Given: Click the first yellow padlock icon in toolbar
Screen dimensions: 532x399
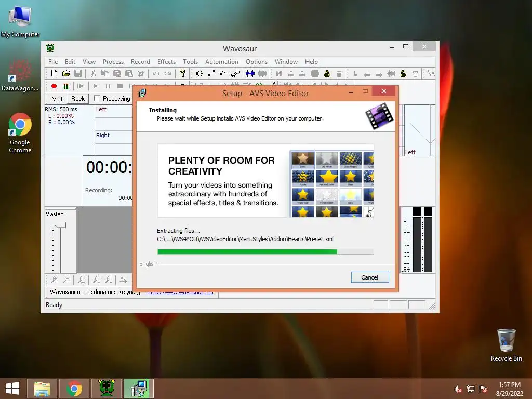Looking at the screenshot, I should point(327,73).
